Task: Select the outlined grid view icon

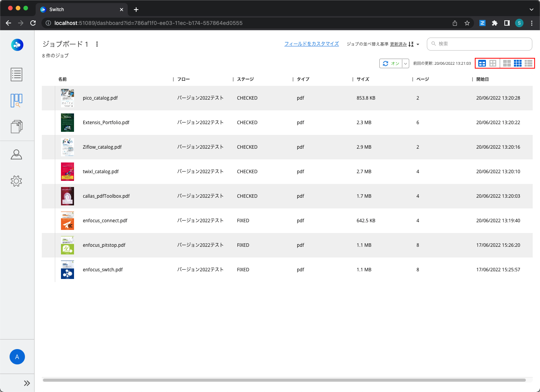Action: [493, 63]
